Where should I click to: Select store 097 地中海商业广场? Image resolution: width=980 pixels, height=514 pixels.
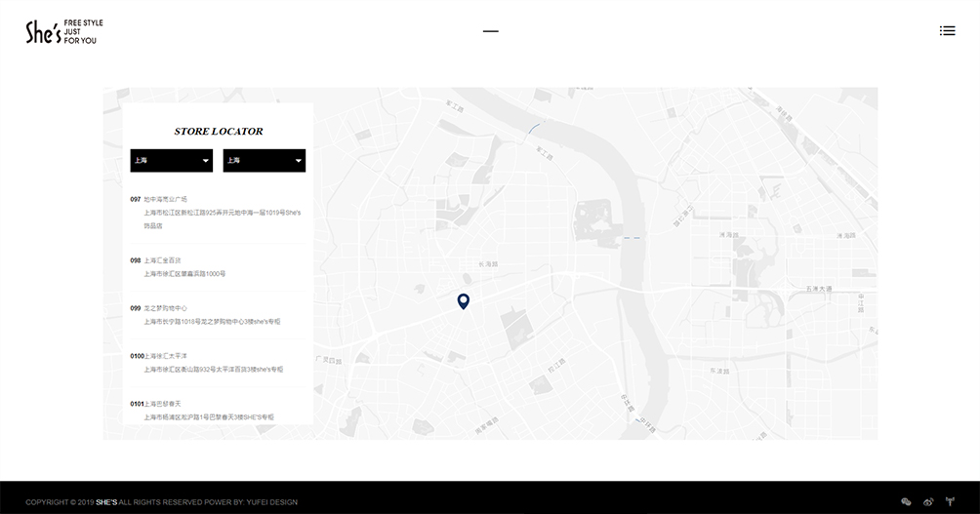coord(165,199)
